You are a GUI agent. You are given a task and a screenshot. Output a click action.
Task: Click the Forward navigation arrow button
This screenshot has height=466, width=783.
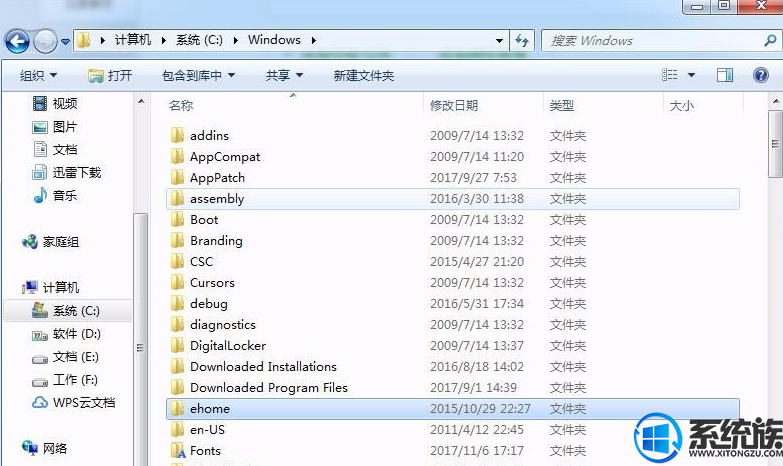(45, 41)
